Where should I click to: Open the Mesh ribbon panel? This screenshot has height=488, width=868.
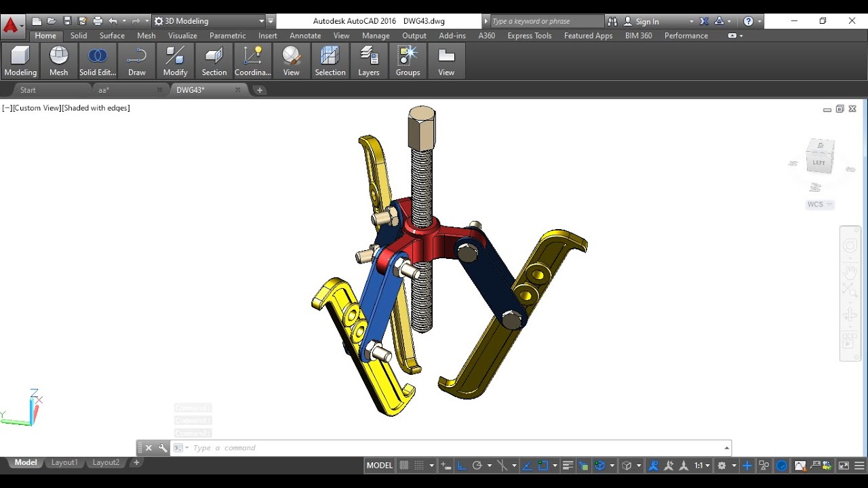click(59, 60)
